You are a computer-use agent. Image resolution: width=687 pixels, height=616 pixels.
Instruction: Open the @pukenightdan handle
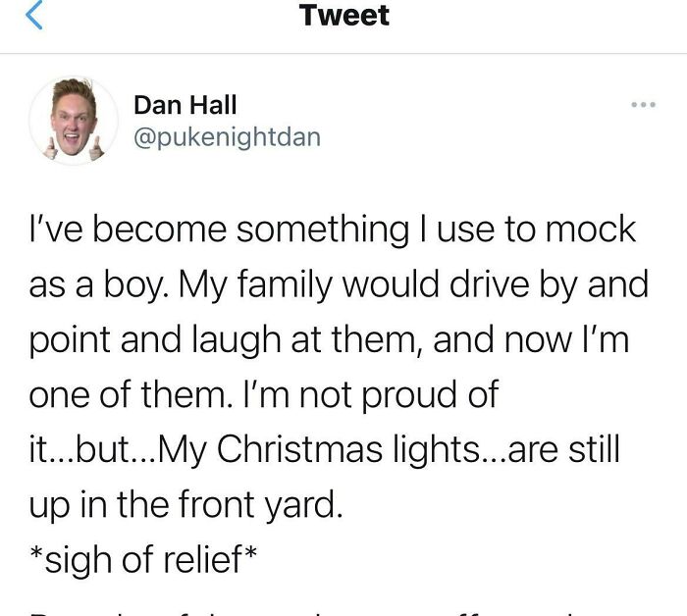click(226, 136)
